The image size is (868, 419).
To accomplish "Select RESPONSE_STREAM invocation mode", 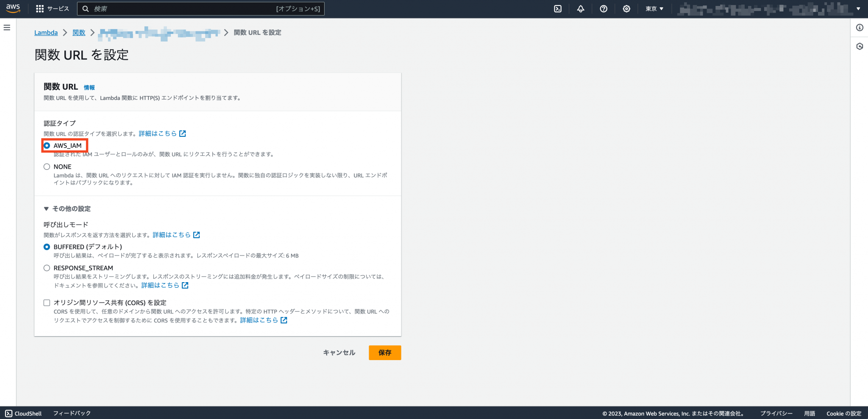I will coord(47,268).
